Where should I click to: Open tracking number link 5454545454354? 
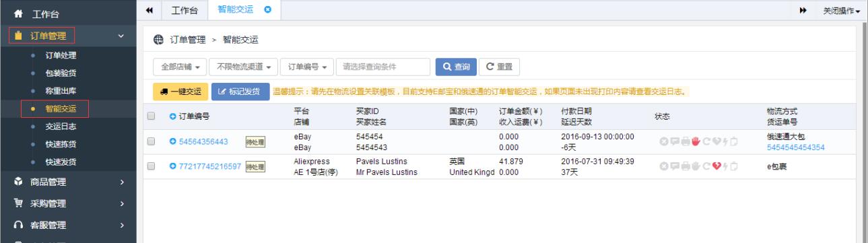point(795,147)
